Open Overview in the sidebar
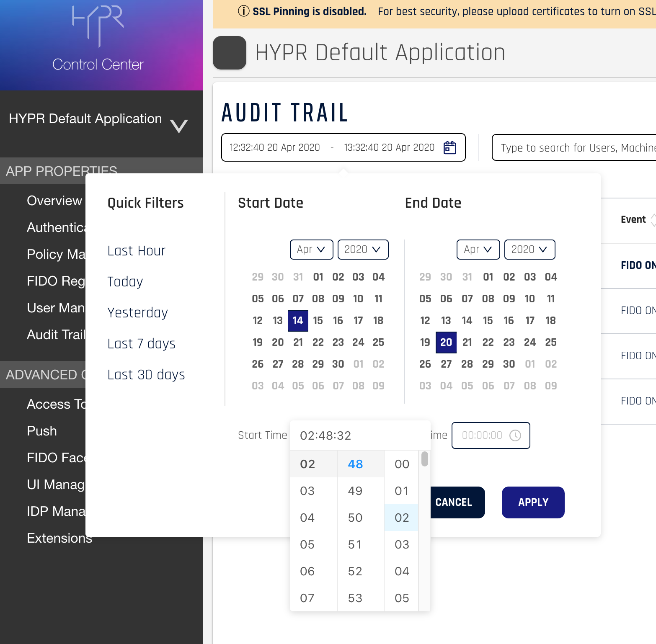This screenshot has width=656, height=644. pos(54,201)
